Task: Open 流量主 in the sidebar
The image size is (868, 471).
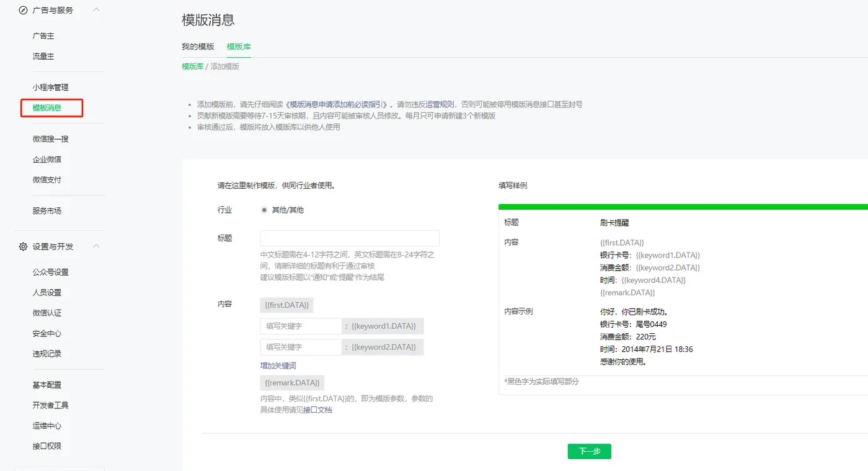Action: (43, 56)
